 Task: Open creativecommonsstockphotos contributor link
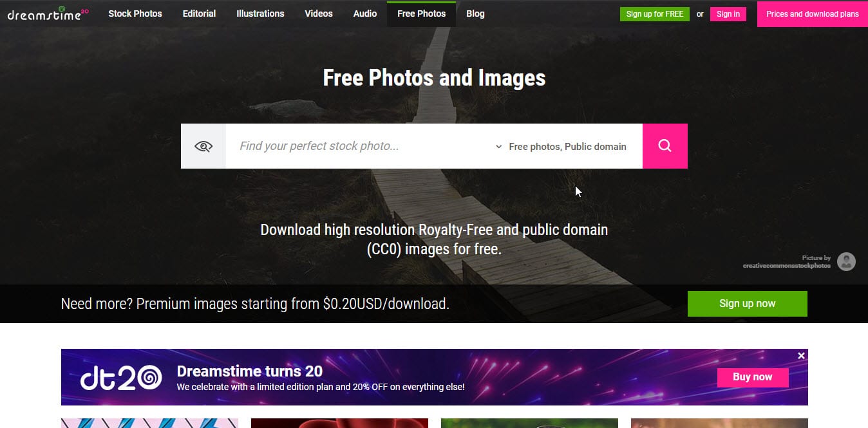[x=787, y=265]
